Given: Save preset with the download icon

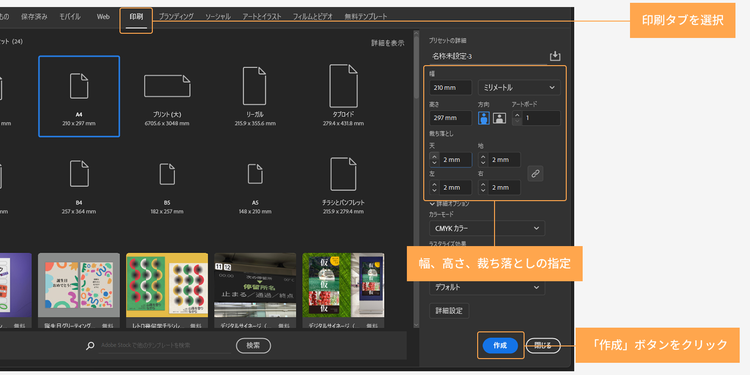Looking at the screenshot, I should [555, 56].
